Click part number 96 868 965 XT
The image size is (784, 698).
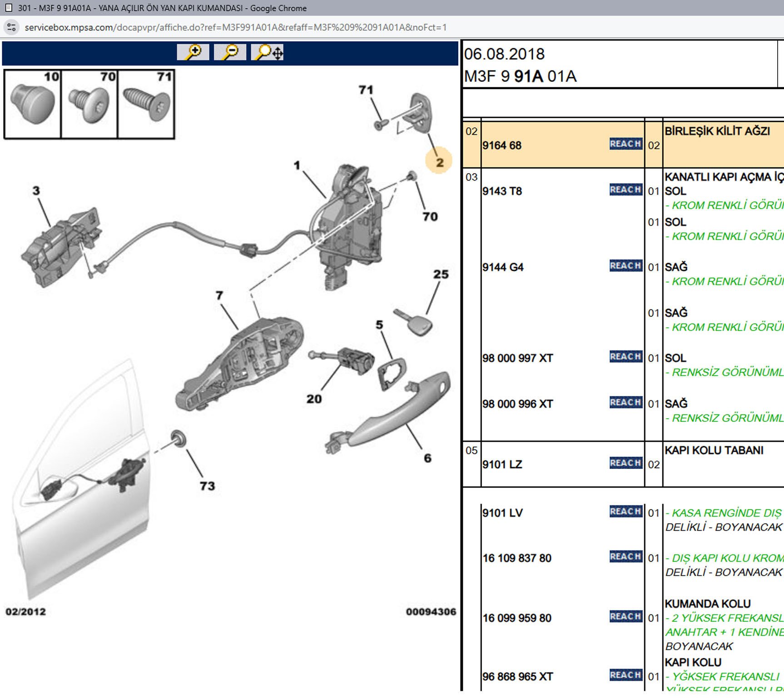click(x=517, y=677)
